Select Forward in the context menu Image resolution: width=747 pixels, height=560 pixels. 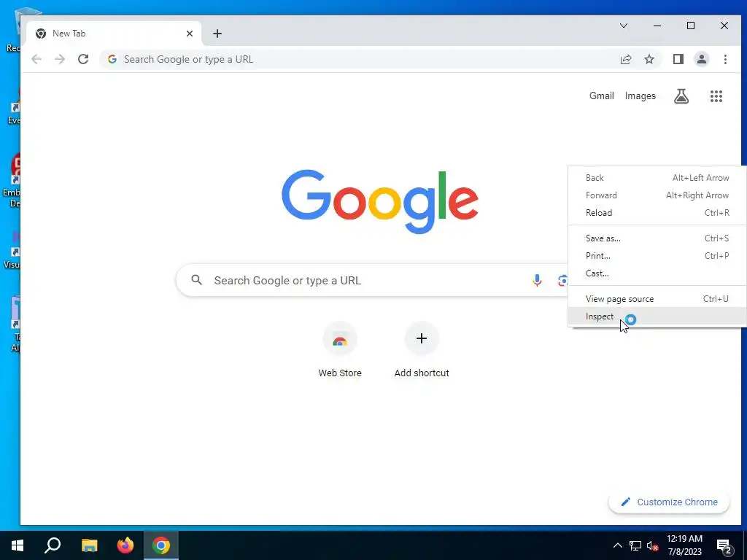pos(657,195)
